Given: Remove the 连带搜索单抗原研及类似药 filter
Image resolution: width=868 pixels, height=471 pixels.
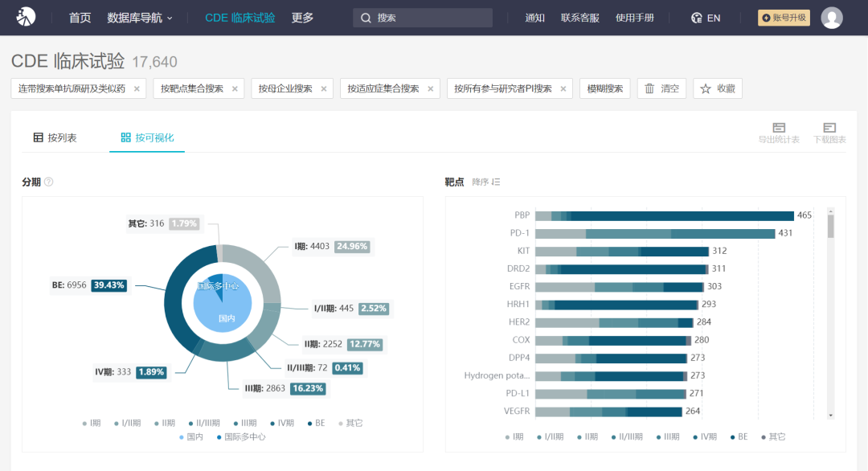Looking at the screenshot, I should pyautogui.click(x=137, y=88).
